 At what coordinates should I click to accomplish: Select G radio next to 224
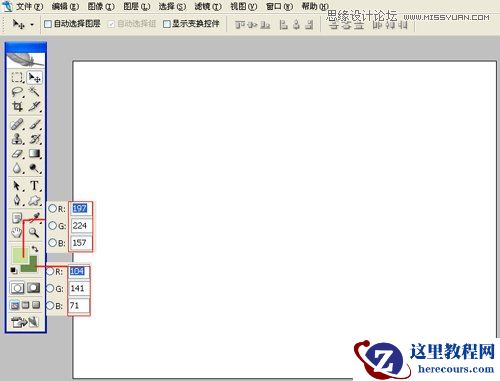pos(53,226)
